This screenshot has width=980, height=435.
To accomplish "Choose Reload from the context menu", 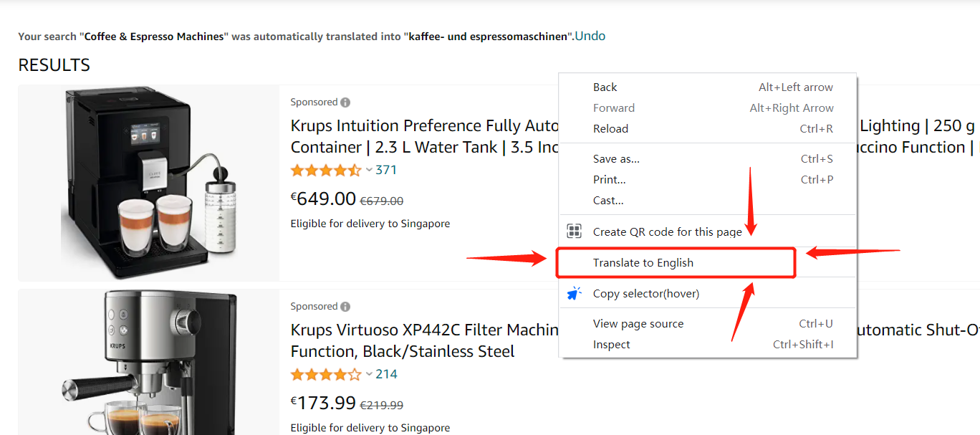I will (610, 128).
